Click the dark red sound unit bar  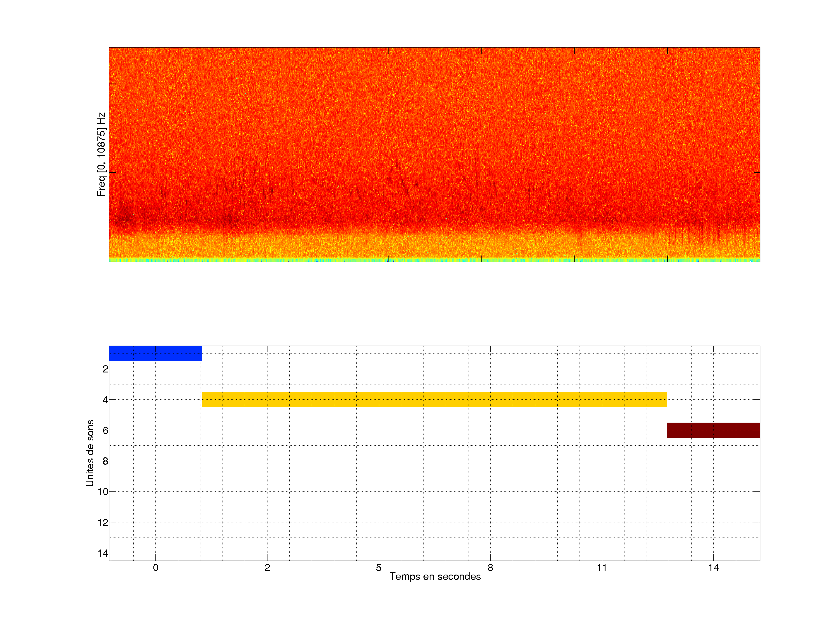[713, 430]
